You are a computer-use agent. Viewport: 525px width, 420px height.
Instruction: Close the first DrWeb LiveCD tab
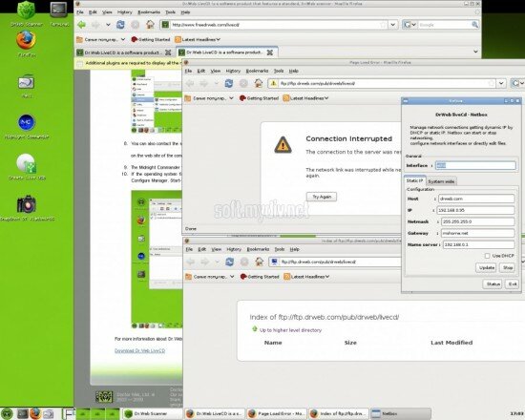pos(168,52)
